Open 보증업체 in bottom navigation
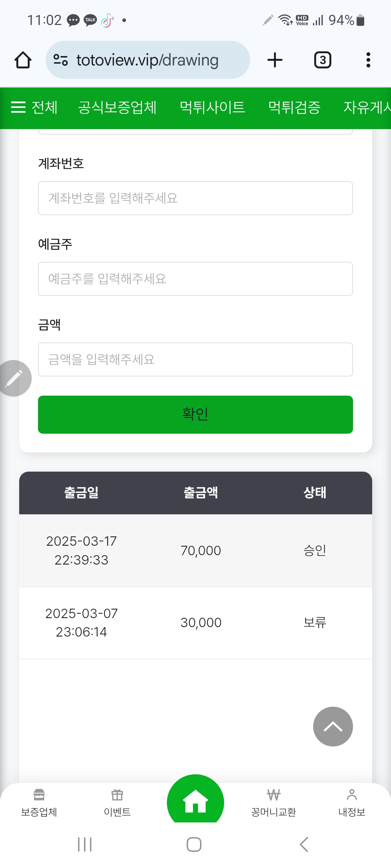This screenshot has width=391, height=868. [39, 803]
